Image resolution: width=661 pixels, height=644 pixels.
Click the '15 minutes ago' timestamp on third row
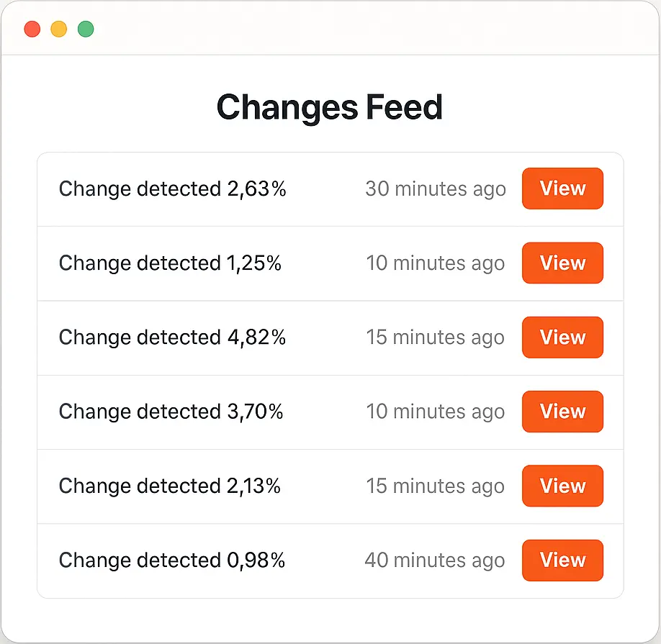(x=436, y=337)
